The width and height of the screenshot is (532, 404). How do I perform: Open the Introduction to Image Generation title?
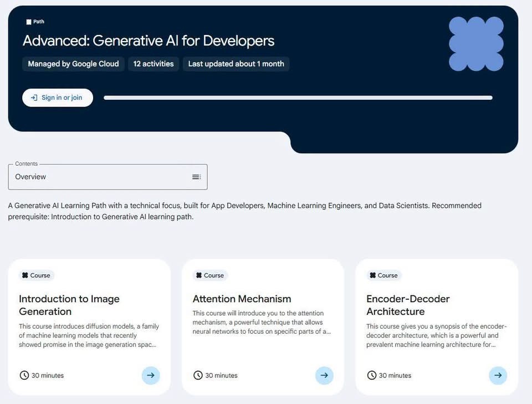[69, 305]
